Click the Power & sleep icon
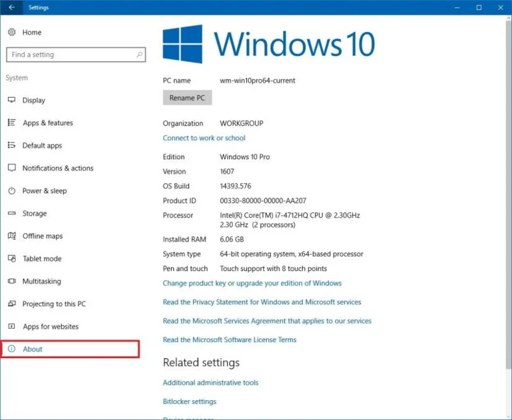 coord(12,191)
